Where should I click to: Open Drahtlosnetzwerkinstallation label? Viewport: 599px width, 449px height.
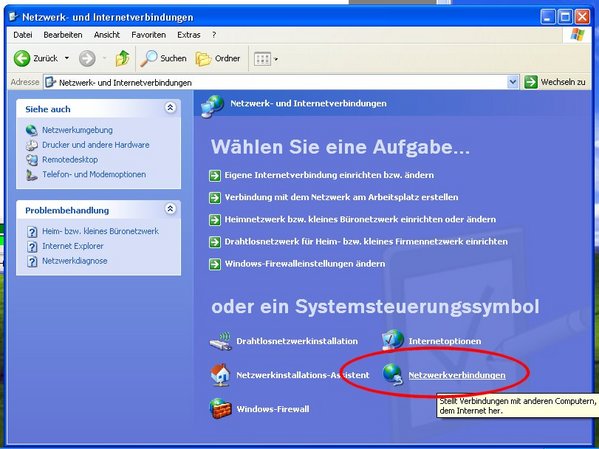[x=297, y=341]
